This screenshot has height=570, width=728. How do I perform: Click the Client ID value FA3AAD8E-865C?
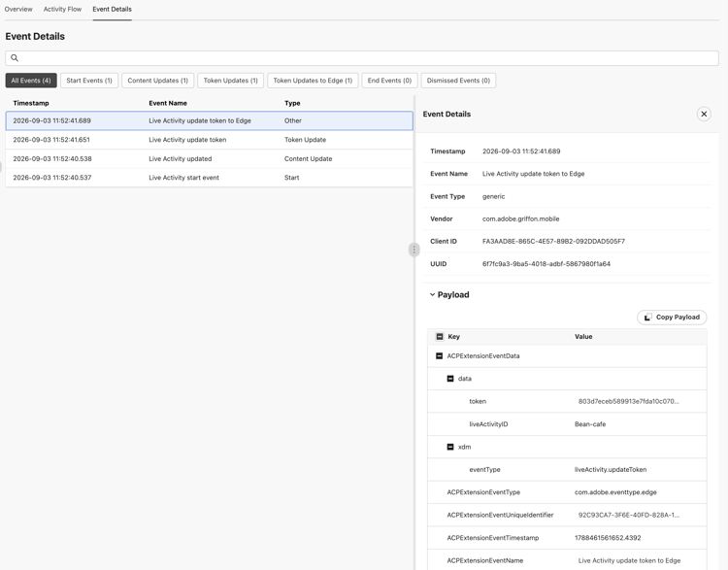(x=553, y=241)
